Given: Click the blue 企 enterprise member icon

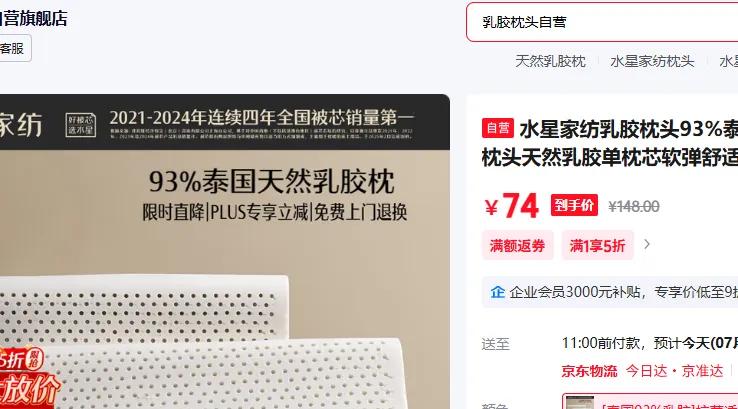Looking at the screenshot, I should click(x=497, y=292).
